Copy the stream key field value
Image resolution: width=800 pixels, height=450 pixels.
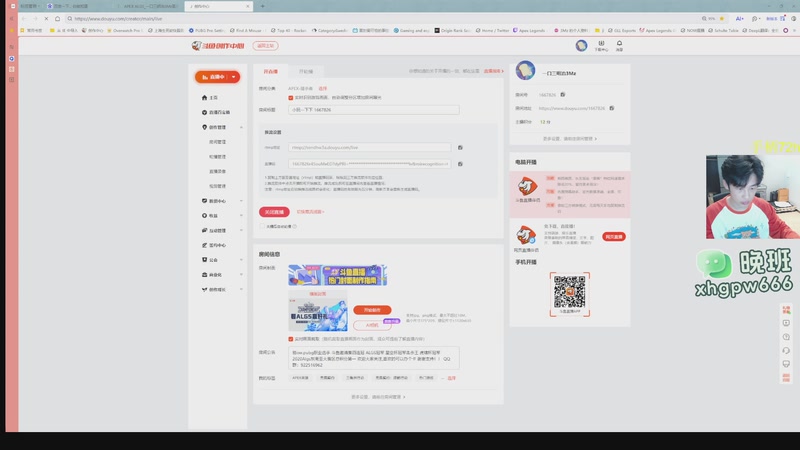[x=460, y=164]
